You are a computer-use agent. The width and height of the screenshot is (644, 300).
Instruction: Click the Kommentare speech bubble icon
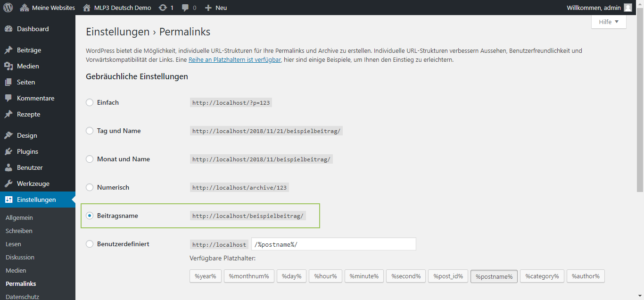8,98
